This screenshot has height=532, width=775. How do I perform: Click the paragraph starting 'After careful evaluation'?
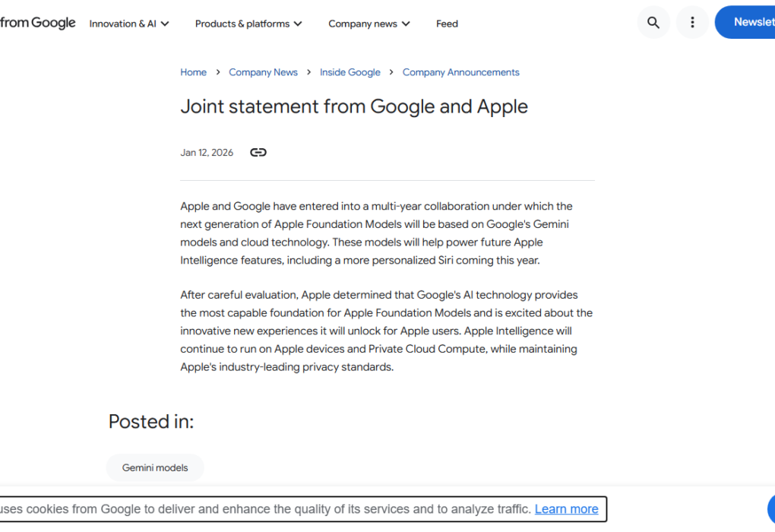coord(387,331)
